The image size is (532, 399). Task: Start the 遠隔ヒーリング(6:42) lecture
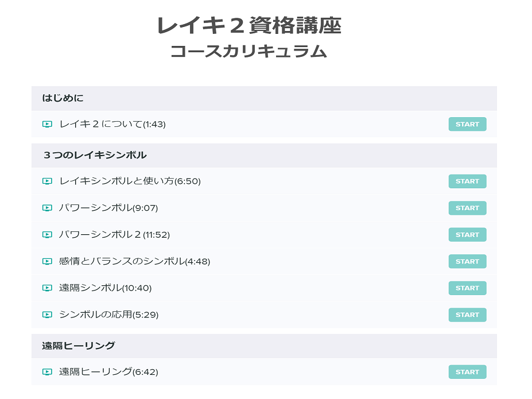(467, 372)
